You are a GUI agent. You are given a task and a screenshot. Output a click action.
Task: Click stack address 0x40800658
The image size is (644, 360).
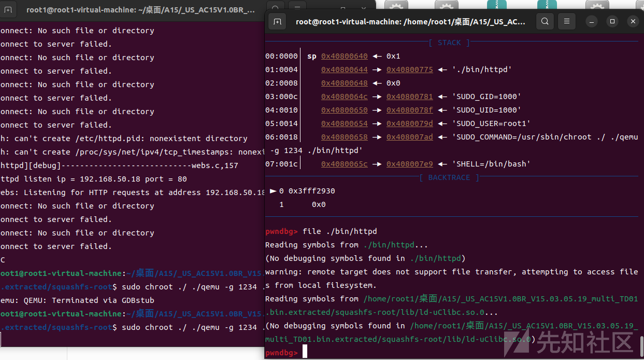pyautogui.click(x=344, y=137)
